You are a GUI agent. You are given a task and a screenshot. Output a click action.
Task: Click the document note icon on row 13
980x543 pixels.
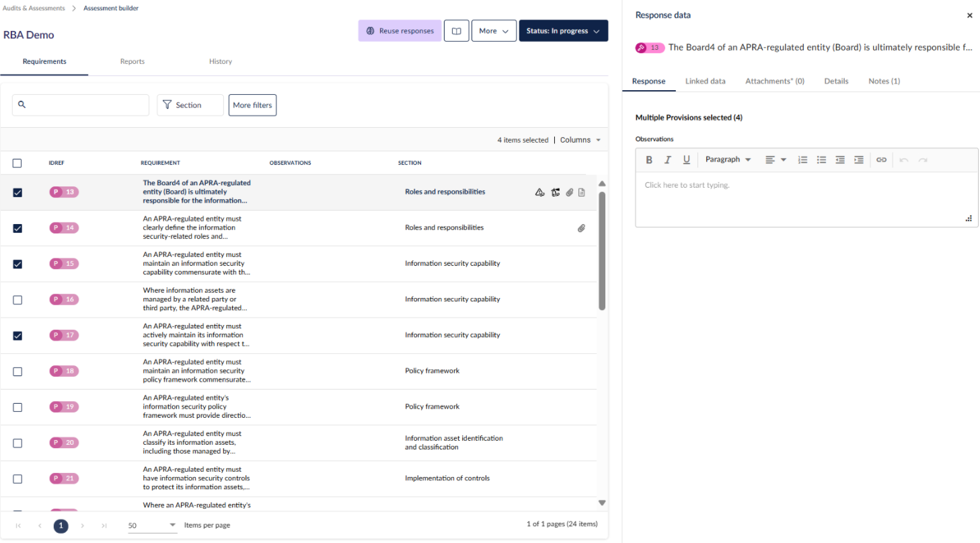(x=582, y=192)
